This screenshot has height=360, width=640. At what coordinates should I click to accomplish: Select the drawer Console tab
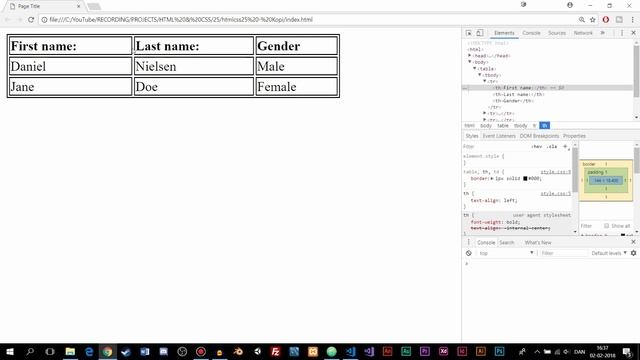486,242
